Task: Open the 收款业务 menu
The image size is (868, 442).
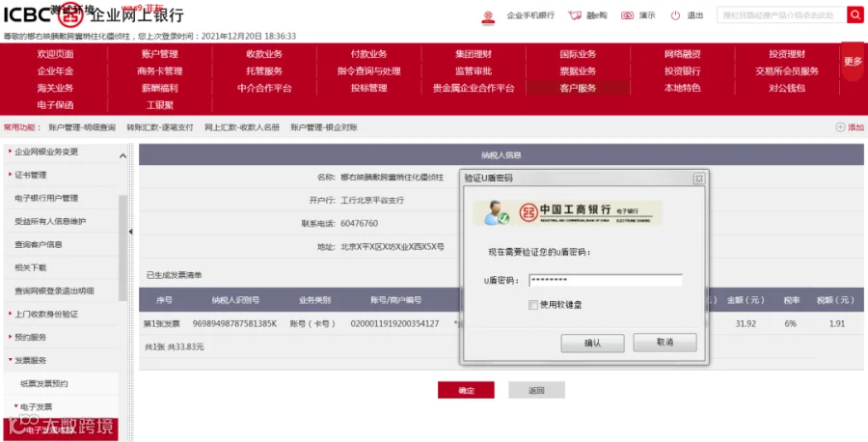Action: (x=264, y=54)
